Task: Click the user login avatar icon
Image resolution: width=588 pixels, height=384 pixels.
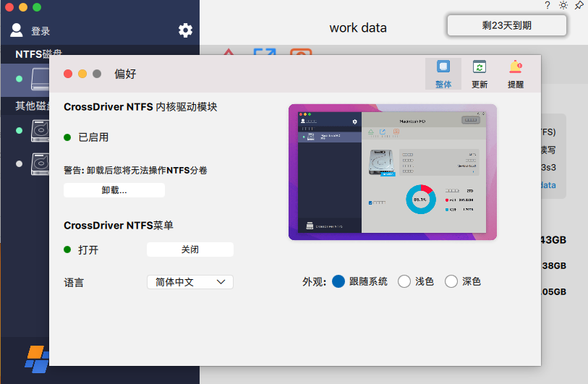Action: [x=17, y=30]
